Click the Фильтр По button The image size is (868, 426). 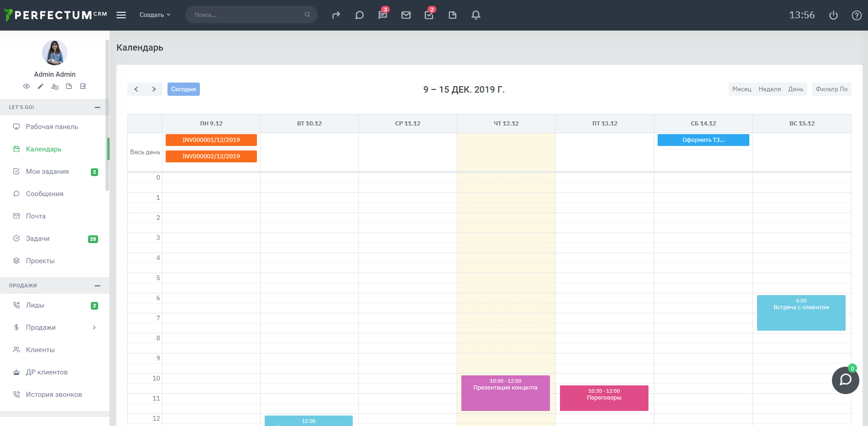coord(831,89)
